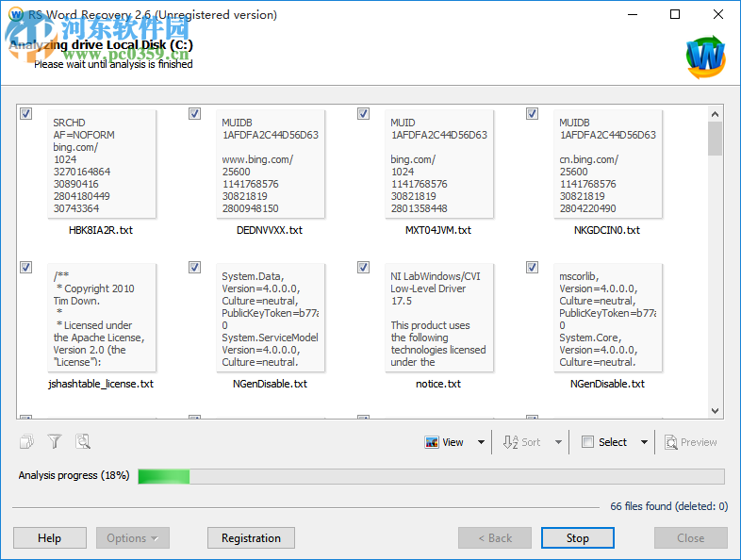Uncheck the DEDNVVXX.txt file checkbox

click(x=195, y=113)
